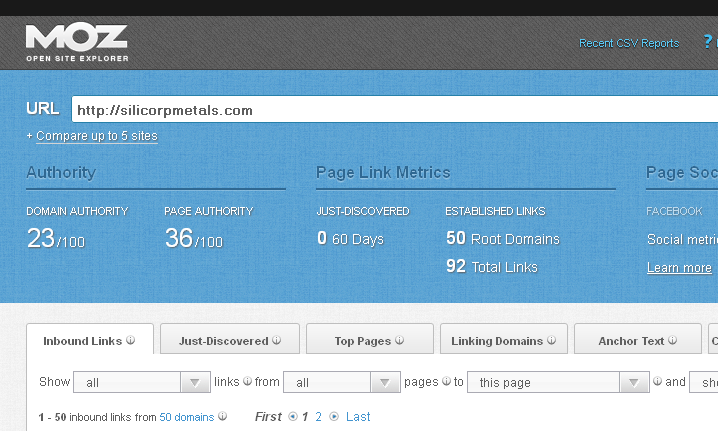Click info icon after the word links

coord(247,381)
